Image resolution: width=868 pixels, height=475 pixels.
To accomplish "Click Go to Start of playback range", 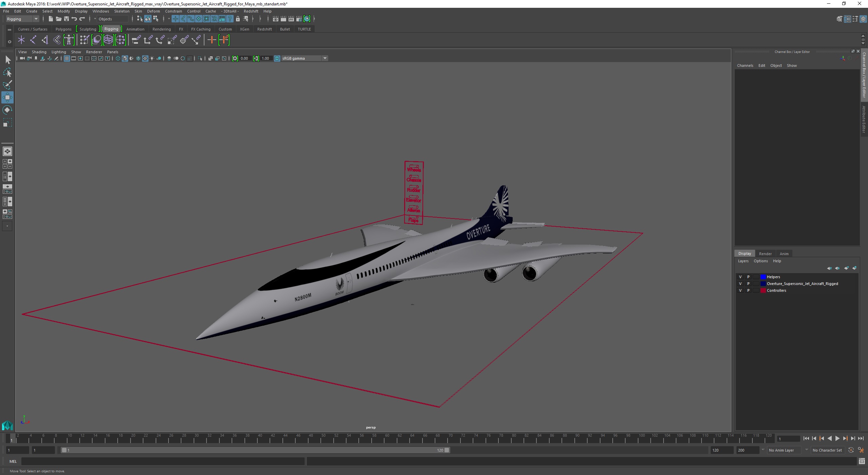I will (x=806, y=438).
